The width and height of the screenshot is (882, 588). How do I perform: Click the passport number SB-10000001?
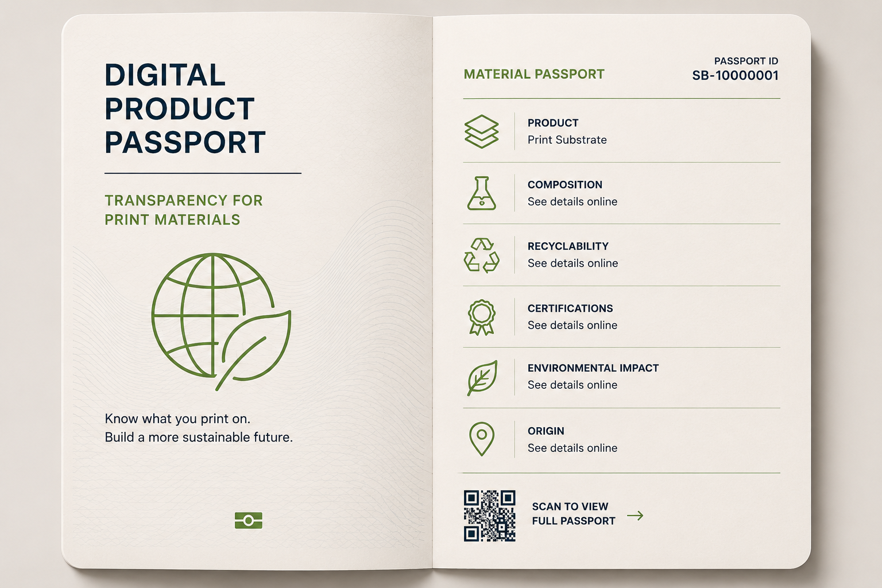[736, 76]
